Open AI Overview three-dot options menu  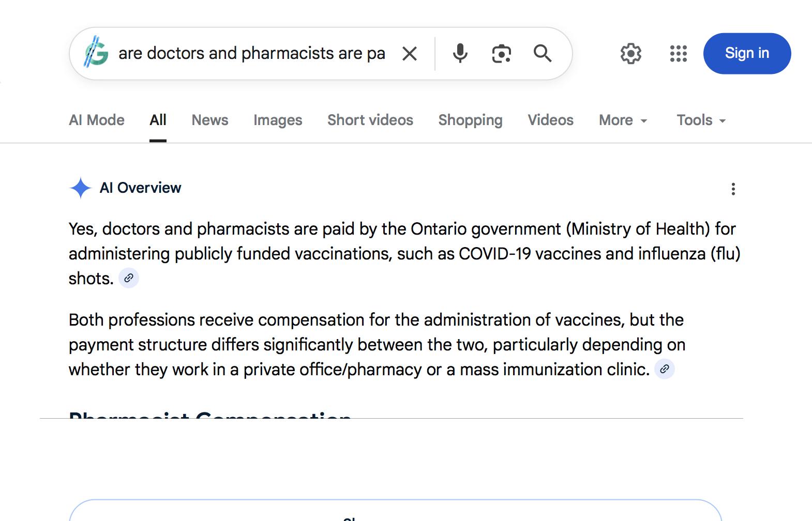tap(733, 189)
